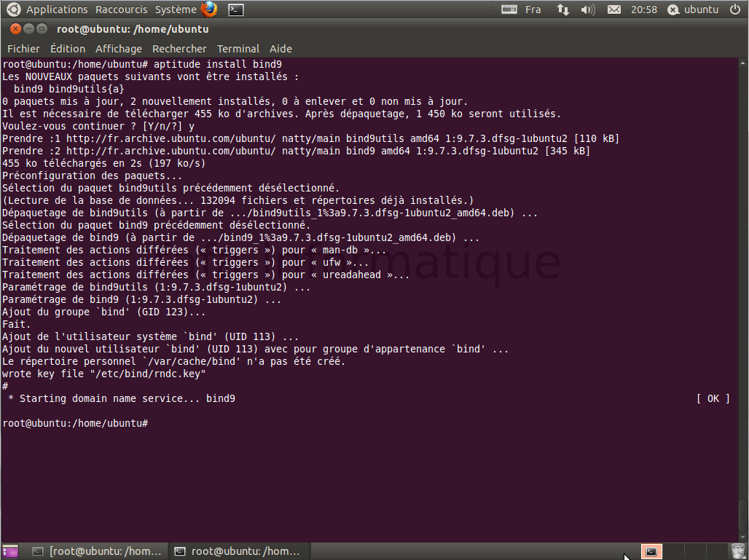
Task: Click the 'Ajout du groupe bind (GID 123)' line
Action: point(104,312)
